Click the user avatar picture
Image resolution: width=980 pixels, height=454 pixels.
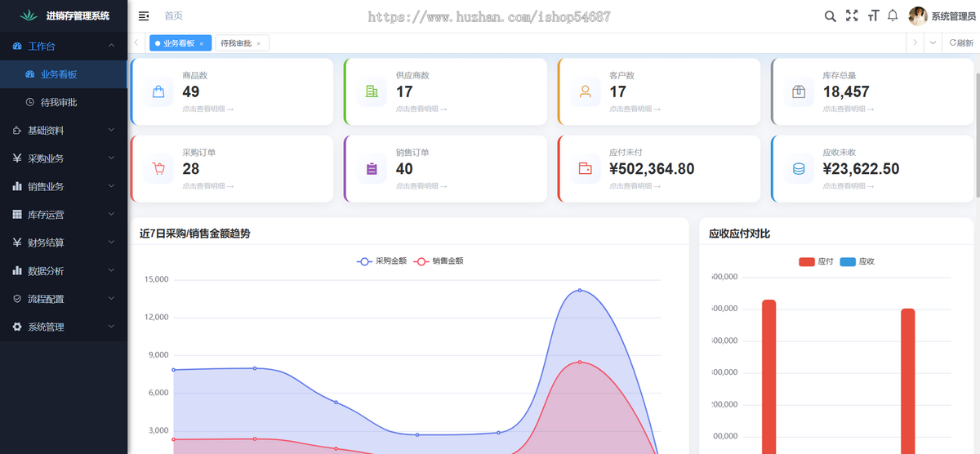pos(918,16)
